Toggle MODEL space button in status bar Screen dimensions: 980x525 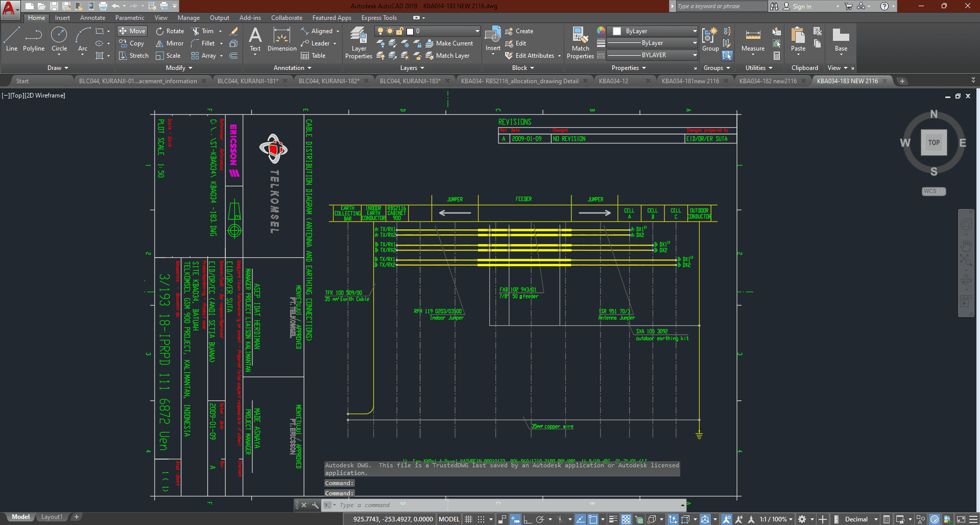click(x=449, y=519)
